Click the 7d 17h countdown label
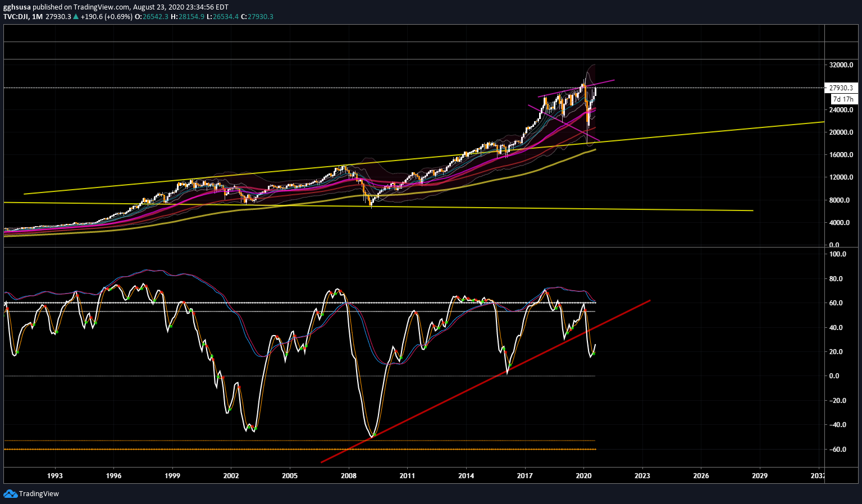The width and height of the screenshot is (862, 504). pos(843,99)
